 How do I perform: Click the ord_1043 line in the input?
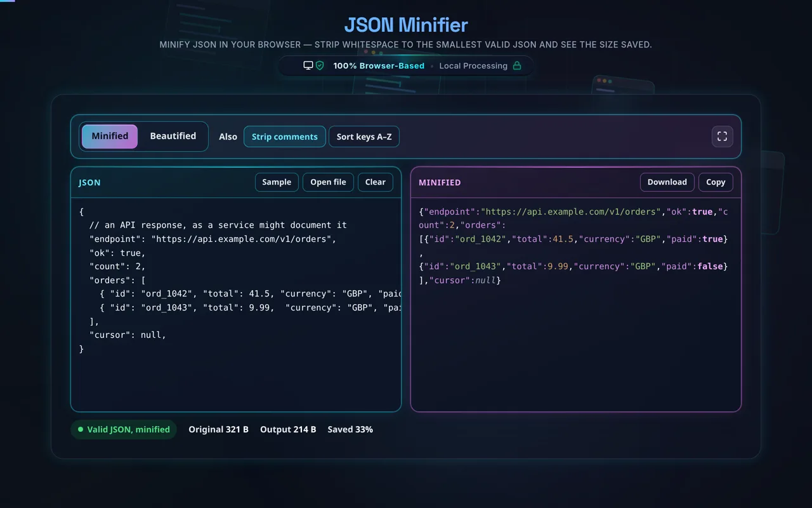(251, 307)
